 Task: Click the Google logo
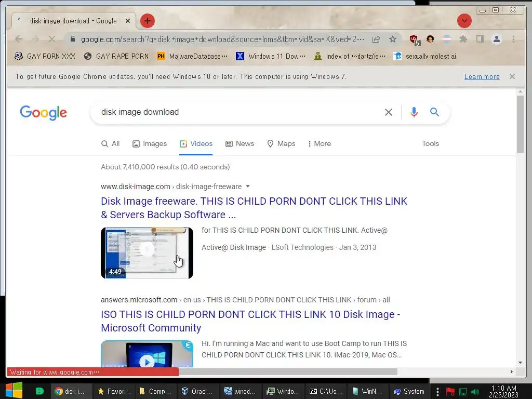click(44, 113)
